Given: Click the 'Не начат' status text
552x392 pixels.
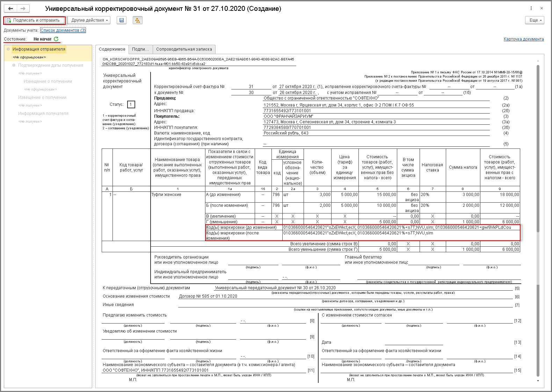Looking at the screenshot, I should (42, 39).
